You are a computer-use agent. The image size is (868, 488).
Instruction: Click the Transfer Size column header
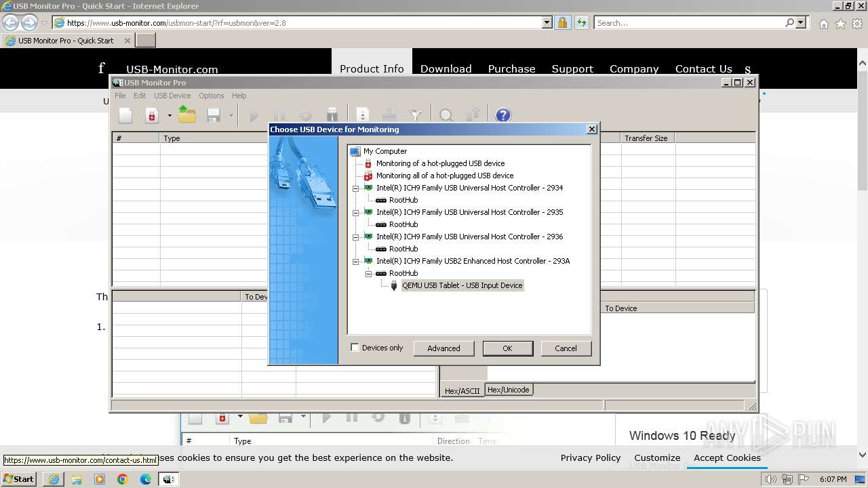click(x=646, y=138)
